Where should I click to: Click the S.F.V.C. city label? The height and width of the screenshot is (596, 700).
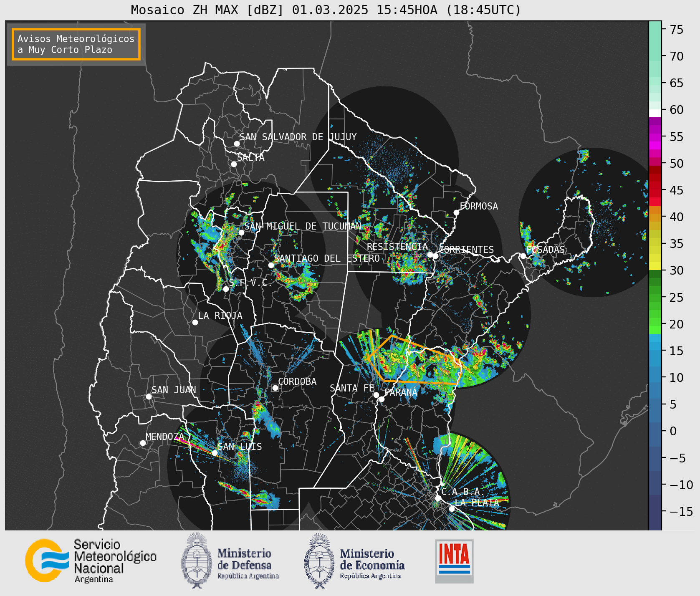click(x=250, y=283)
